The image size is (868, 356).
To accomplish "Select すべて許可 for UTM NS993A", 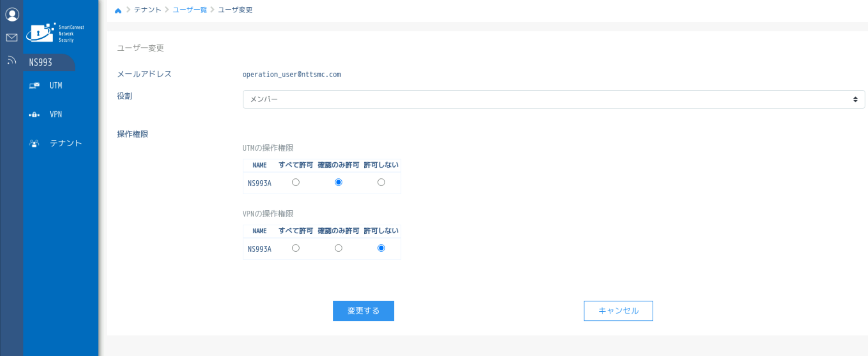I will (x=296, y=183).
